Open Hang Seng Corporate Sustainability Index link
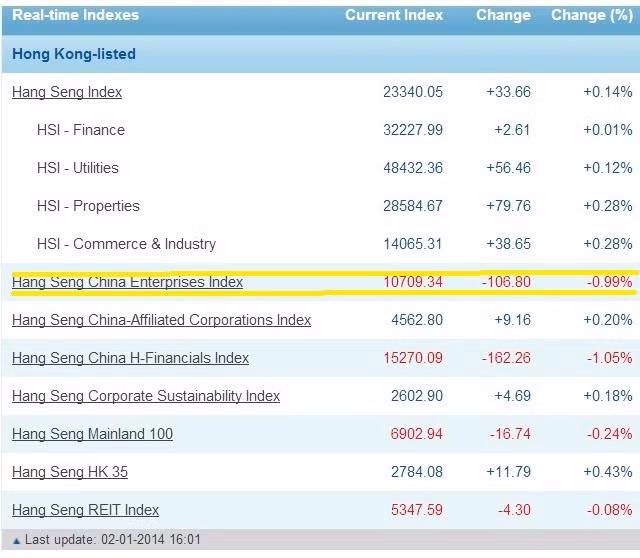Image resolution: width=640 pixels, height=558 pixels. tap(146, 396)
